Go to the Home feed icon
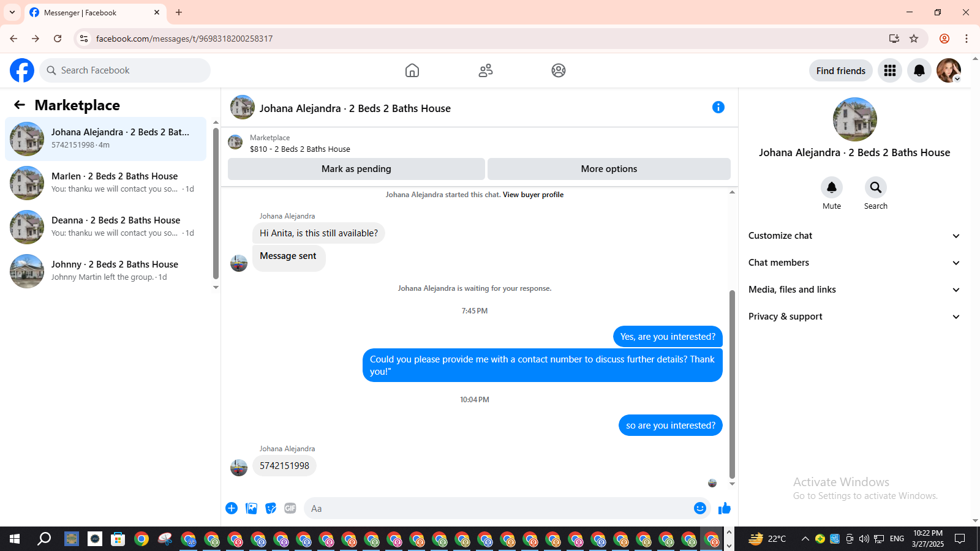980x551 pixels. pos(412,70)
